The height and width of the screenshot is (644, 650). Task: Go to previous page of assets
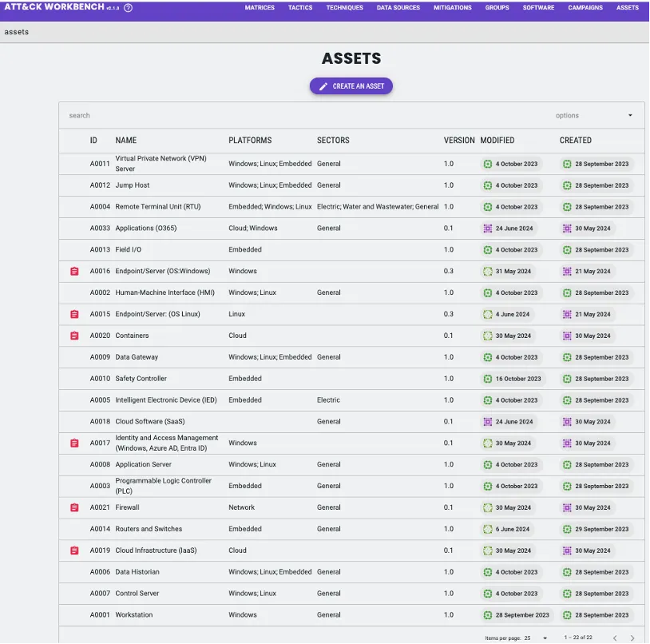point(614,638)
